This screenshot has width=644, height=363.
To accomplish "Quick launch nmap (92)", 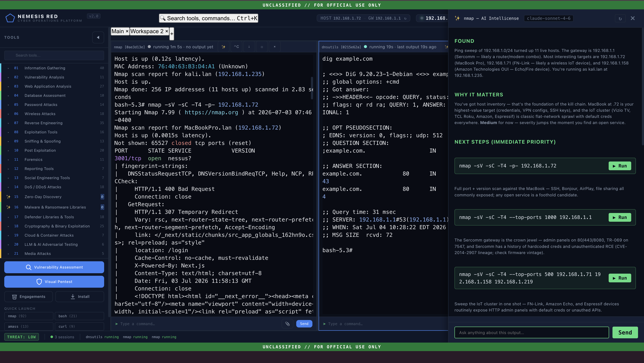I will pos(29,316).
